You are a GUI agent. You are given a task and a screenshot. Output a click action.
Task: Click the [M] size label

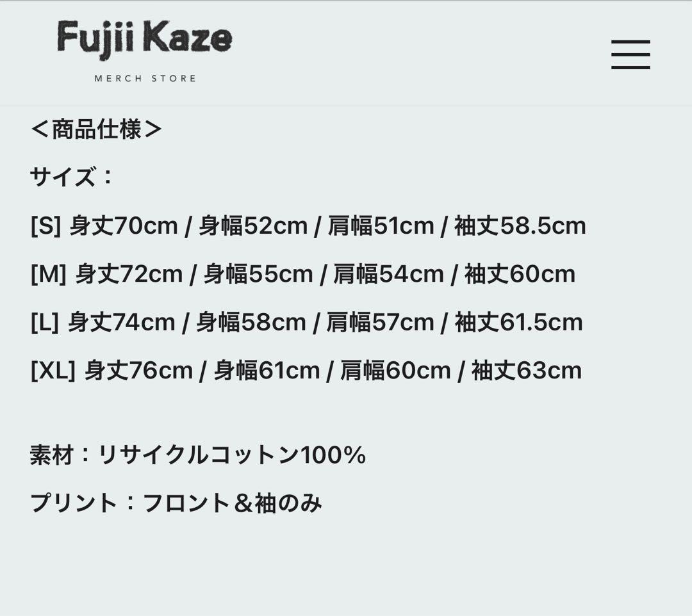tap(48, 274)
